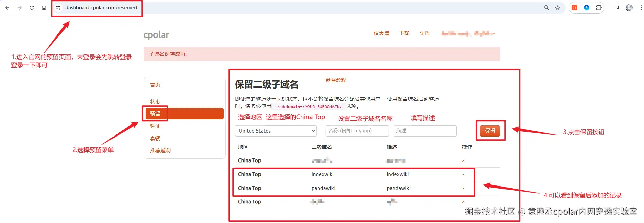This screenshot has width=644, height=223.
Task: Click the -subdomain=<YOUR_SUBDOMAIN> code snippet
Action: coord(308,107)
